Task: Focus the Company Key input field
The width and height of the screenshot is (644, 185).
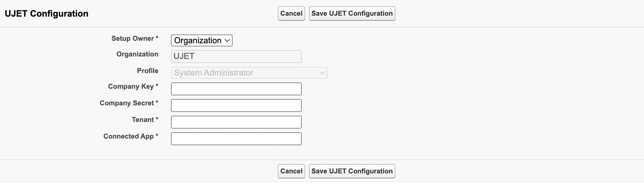Action: (236, 89)
